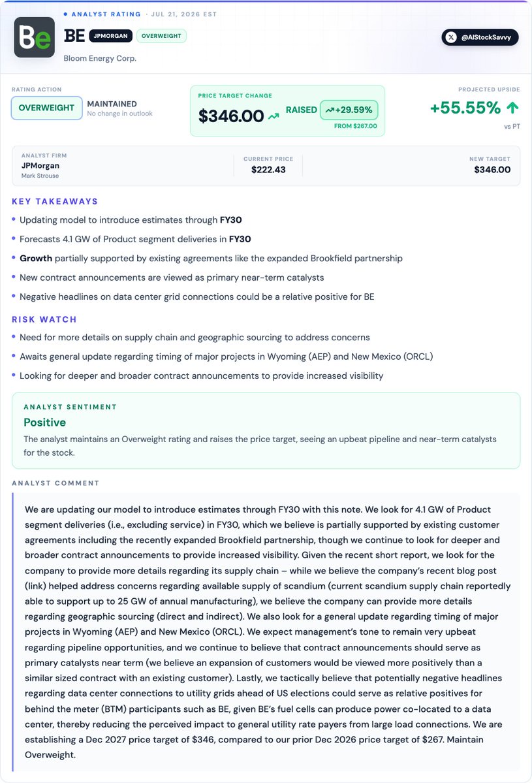532x783 pixels.
Task: Click the trend icon in the +29.59% badge
Action: 330,110
